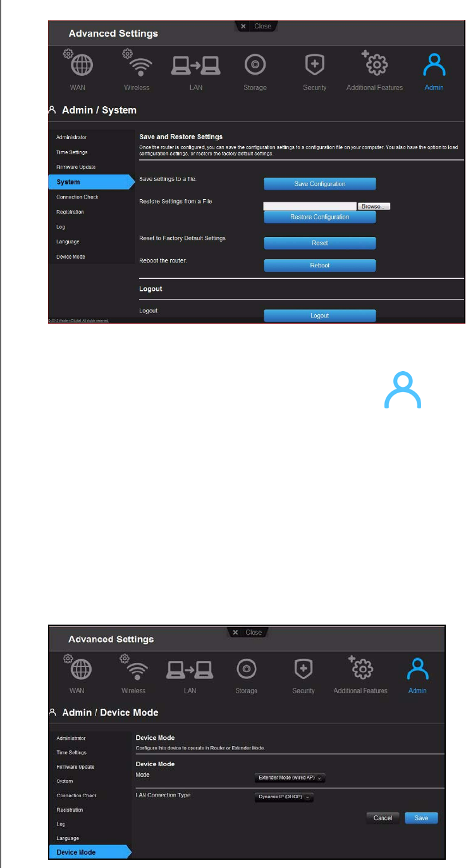
Task: Close the Device Mode settings window
Action: [247, 632]
